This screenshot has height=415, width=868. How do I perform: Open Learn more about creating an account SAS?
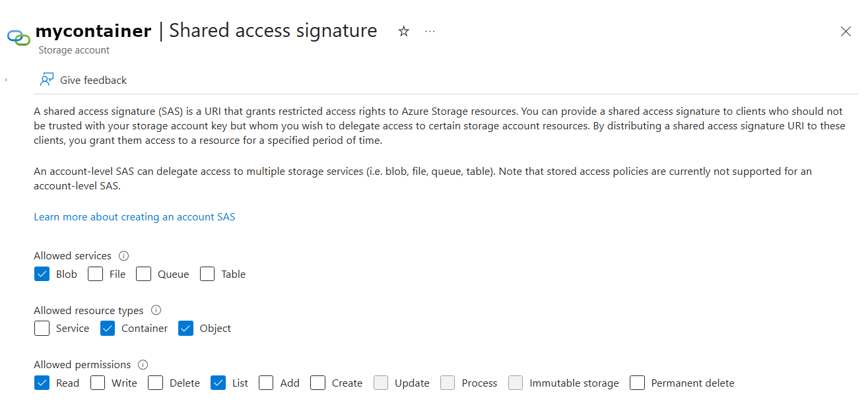135,216
